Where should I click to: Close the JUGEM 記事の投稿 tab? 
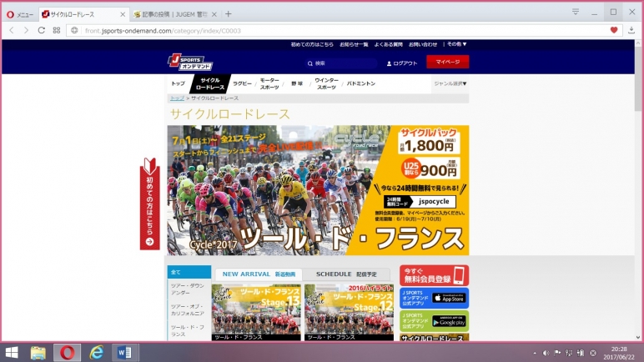tap(214, 14)
